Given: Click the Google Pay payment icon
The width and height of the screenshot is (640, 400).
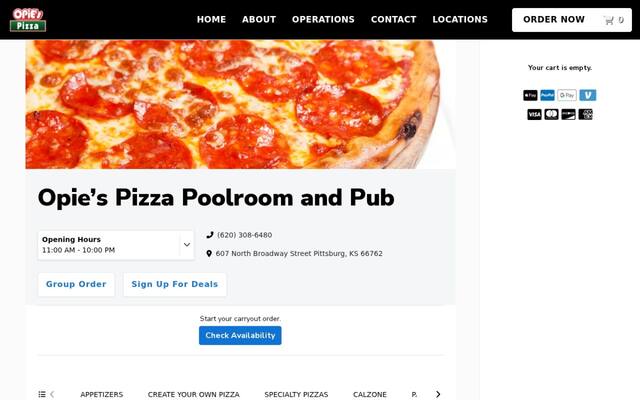Looking at the screenshot, I should pos(567,96).
